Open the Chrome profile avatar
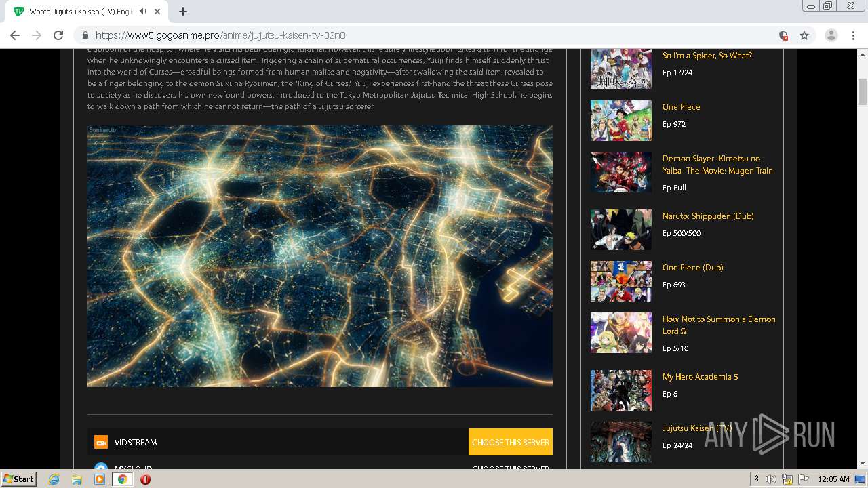This screenshot has height=488, width=868. (x=831, y=35)
